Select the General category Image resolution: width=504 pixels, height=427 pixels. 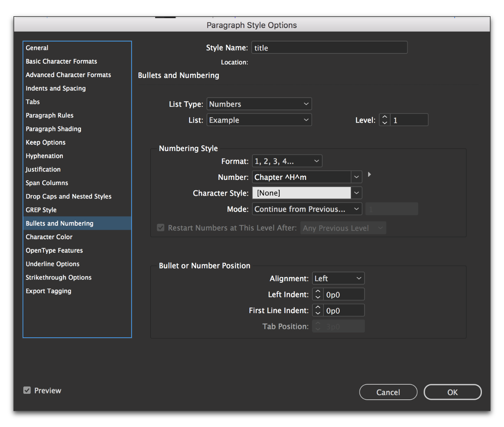point(37,48)
